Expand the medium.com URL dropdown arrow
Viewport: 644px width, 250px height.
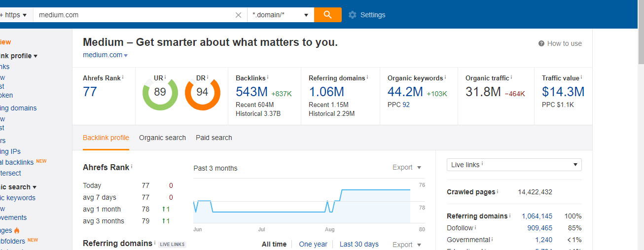[x=126, y=56]
